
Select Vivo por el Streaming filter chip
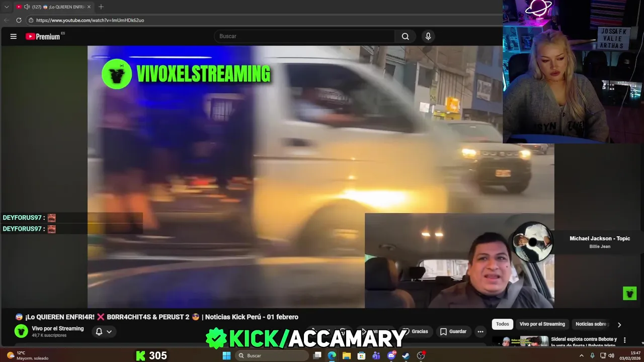(542, 324)
